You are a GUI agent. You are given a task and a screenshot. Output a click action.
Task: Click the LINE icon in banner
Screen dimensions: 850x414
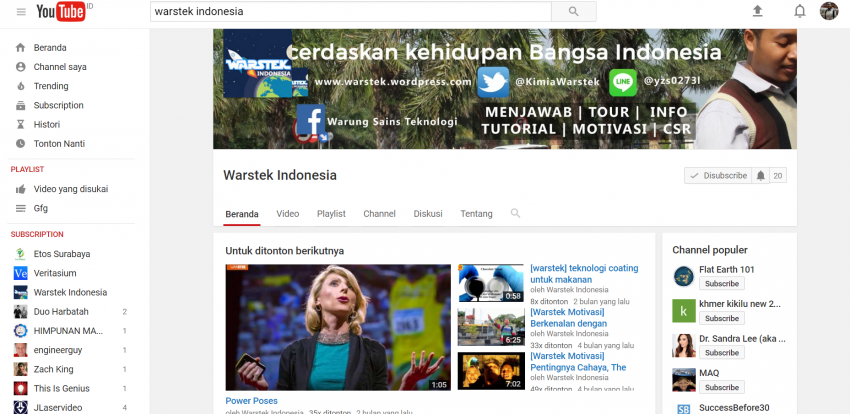623,82
